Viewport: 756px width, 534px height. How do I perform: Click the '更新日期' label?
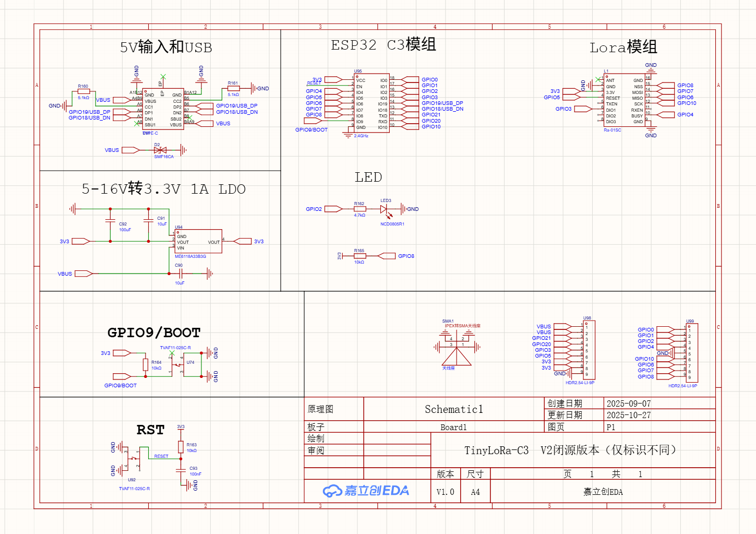[x=565, y=415]
